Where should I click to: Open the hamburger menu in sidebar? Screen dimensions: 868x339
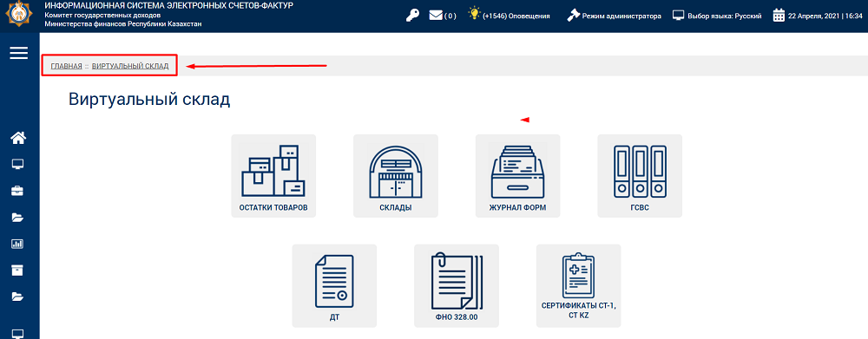tap(19, 53)
